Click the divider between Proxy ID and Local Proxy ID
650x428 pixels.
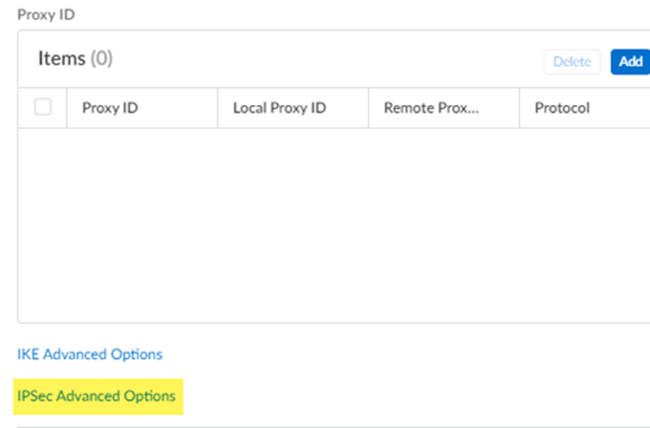(218, 108)
